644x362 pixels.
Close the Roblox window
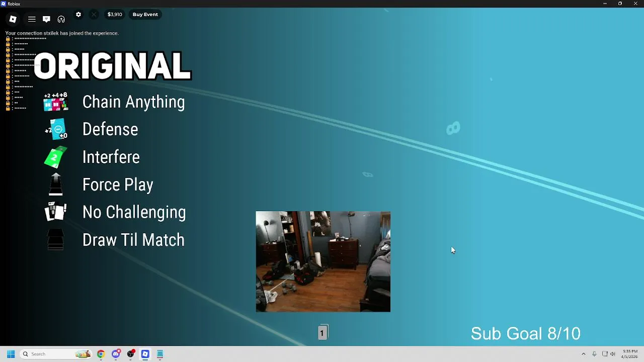pyautogui.click(x=635, y=4)
